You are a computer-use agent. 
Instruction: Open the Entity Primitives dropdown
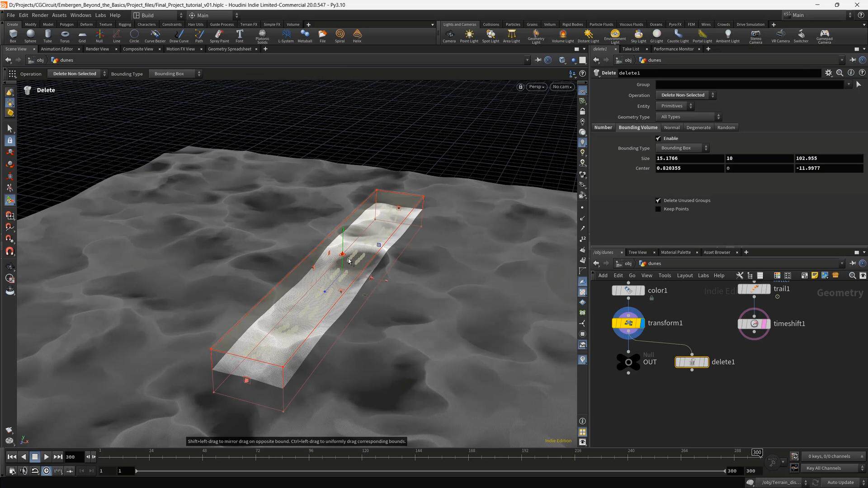[x=675, y=106]
